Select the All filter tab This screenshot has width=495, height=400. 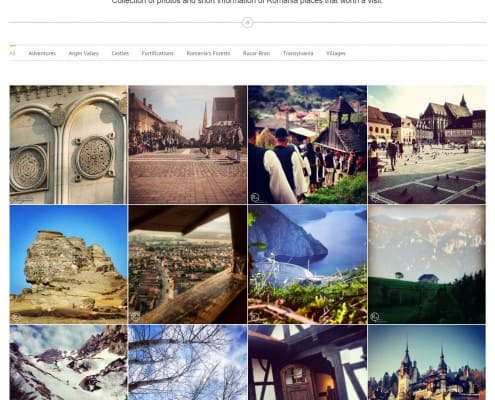point(12,53)
